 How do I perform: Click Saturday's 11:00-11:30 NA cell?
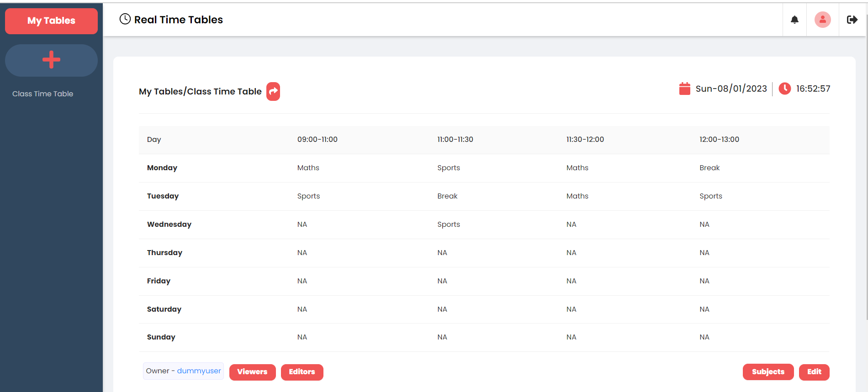pos(442,309)
